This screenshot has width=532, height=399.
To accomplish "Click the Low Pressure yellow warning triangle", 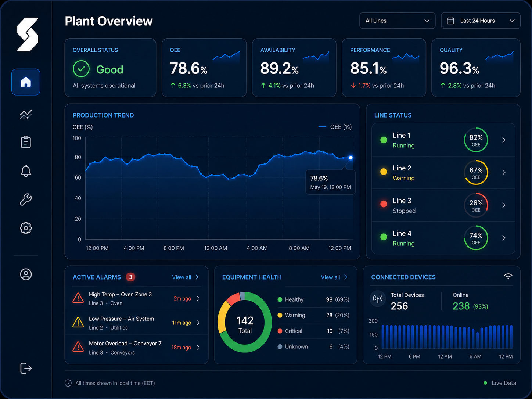I will click(78, 322).
